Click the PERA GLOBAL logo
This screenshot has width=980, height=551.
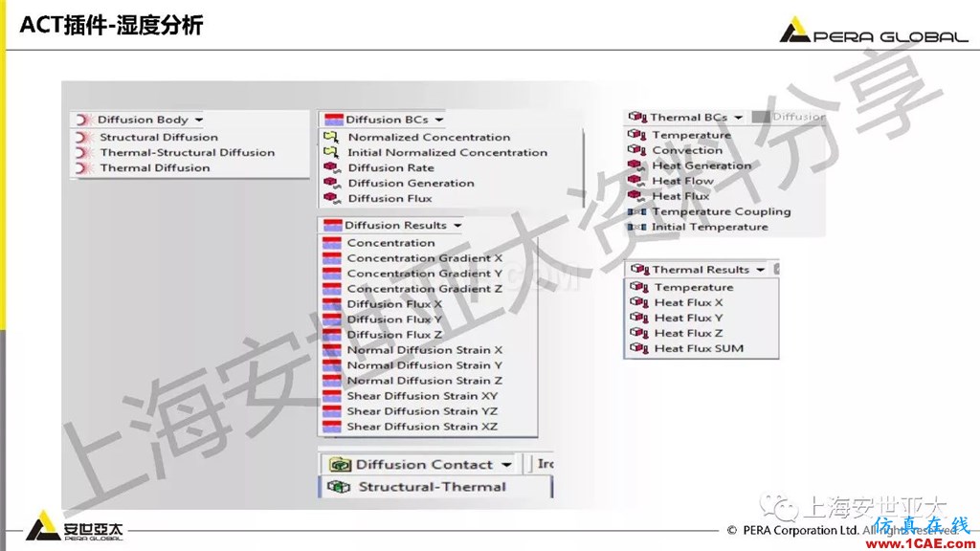pyautogui.click(x=874, y=31)
